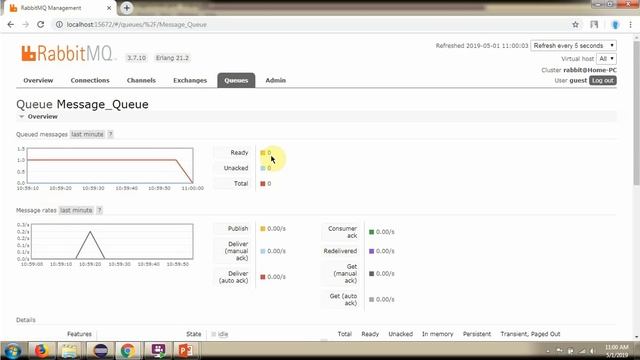Click the site information icon in address bar
This screenshot has height=360, width=640.
tap(59, 24)
